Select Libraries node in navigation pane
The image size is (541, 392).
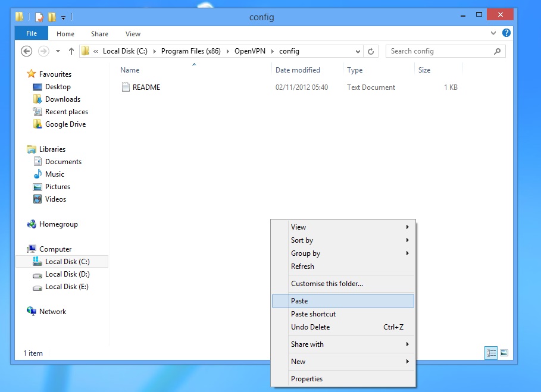pos(52,149)
